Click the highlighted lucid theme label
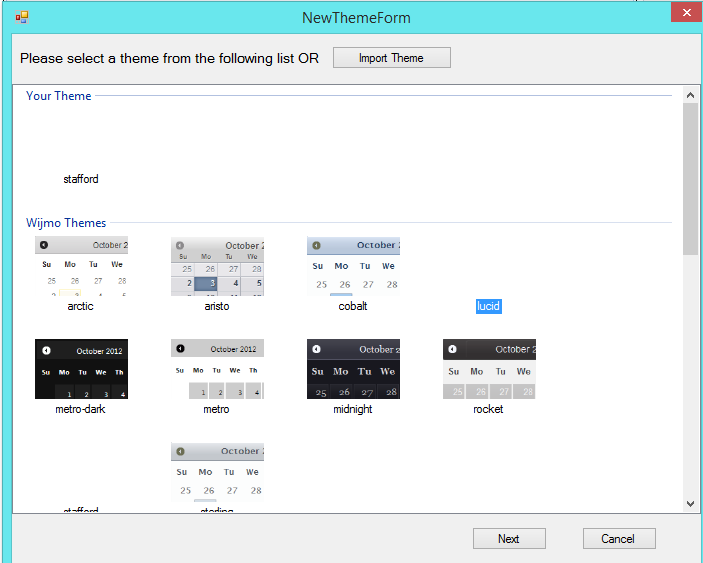The height and width of the screenshot is (563, 703). [488, 306]
